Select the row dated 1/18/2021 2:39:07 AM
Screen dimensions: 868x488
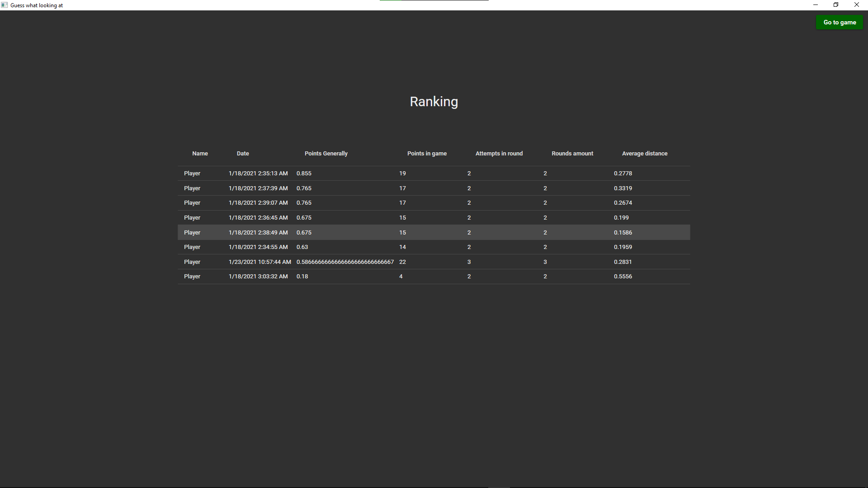pos(258,203)
